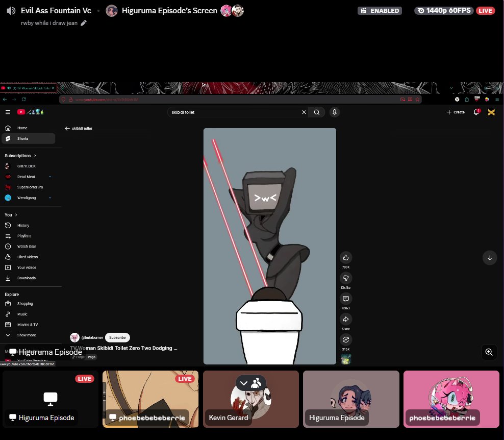Open SuperHorrorBro subscription channel
This screenshot has height=440, width=504.
coord(28,187)
